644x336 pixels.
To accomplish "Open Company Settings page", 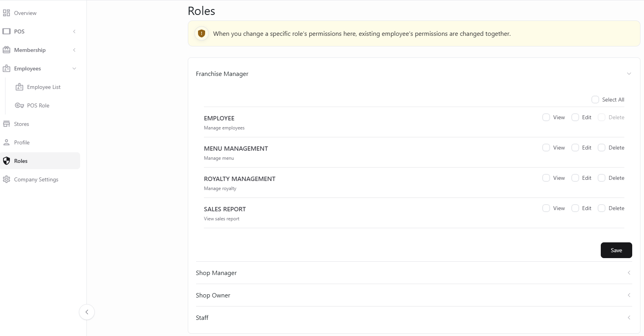I will tap(40, 179).
